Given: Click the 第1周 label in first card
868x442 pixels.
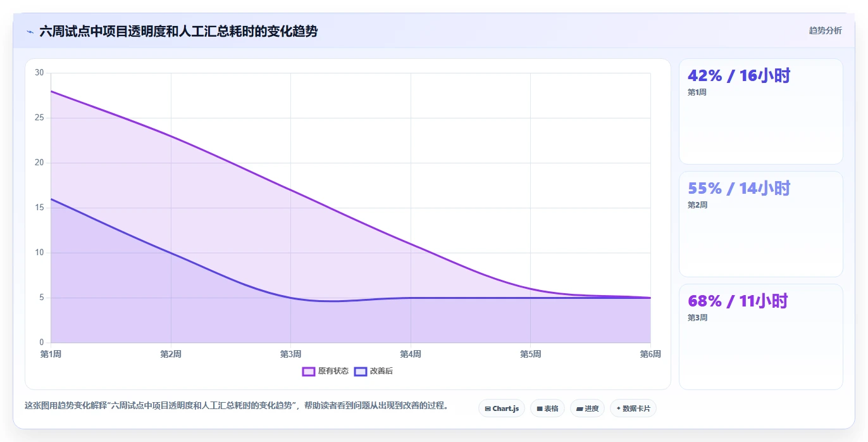Looking at the screenshot, I should tap(697, 92).
